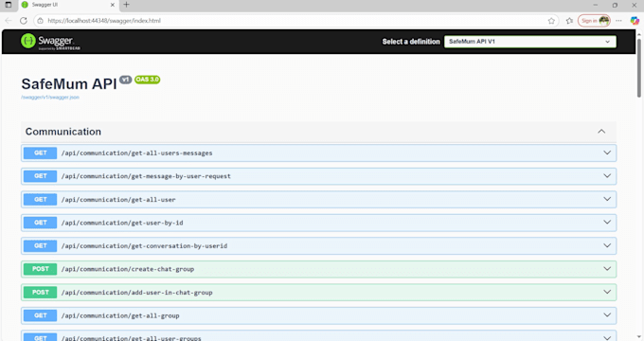Open /api/communication/get-all-group path

pos(120,315)
